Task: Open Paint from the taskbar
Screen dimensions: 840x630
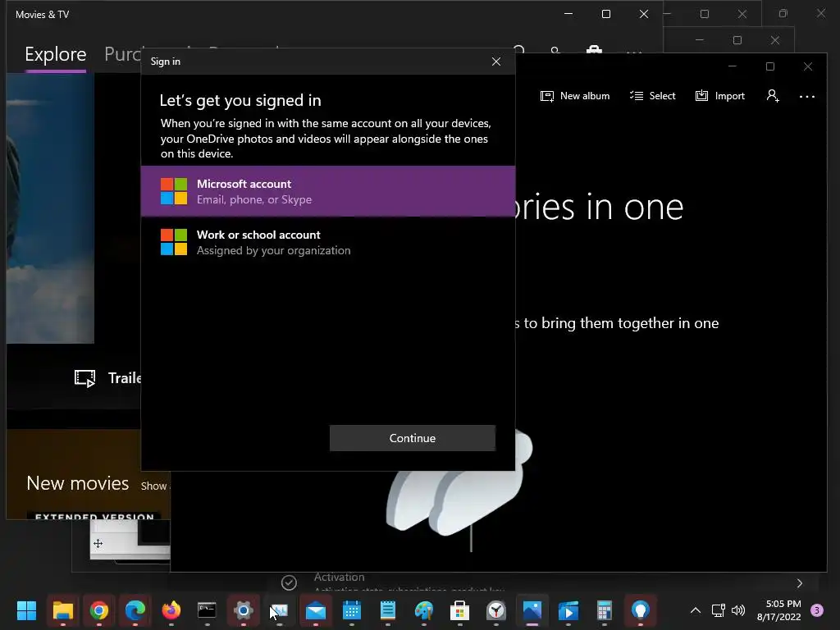Action: (424, 610)
